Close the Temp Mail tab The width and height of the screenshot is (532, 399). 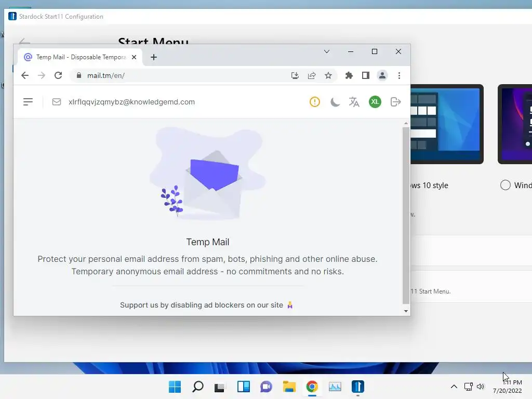coord(134,57)
